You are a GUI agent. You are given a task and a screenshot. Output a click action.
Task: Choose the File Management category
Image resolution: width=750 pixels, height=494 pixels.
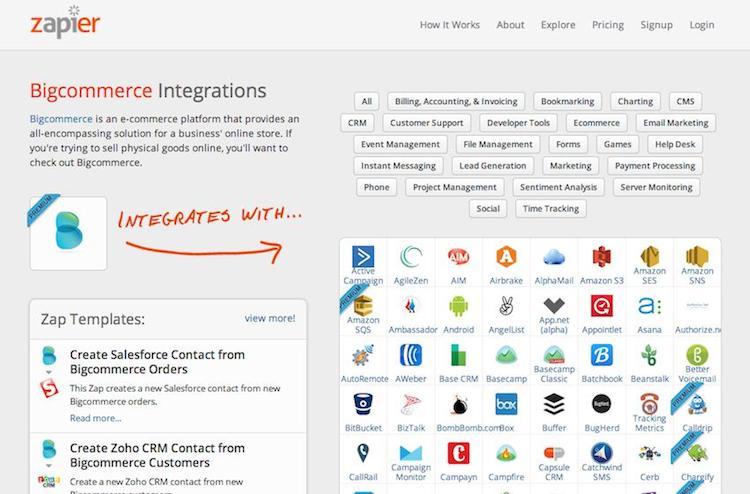click(x=498, y=144)
